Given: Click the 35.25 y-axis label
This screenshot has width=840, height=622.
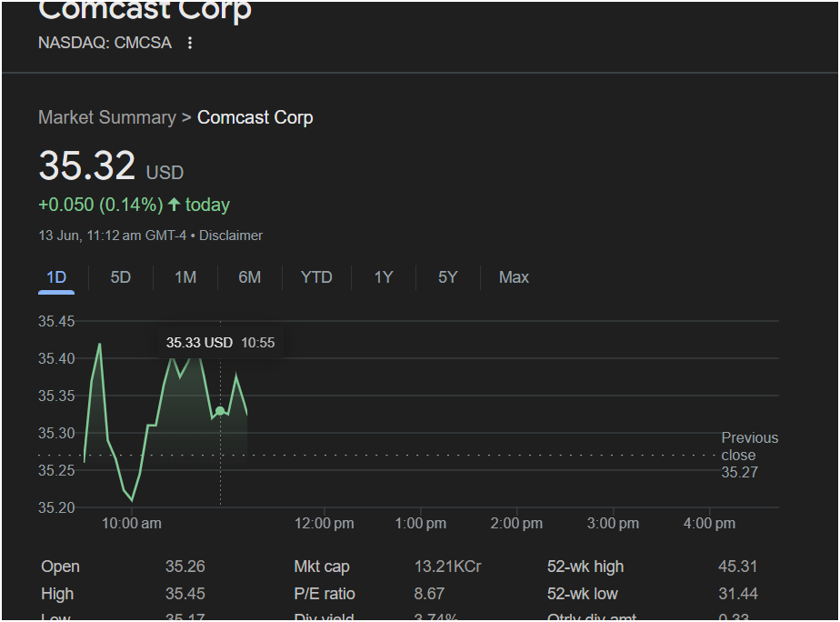Looking at the screenshot, I should pyautogui.click(x=56, y=470).
